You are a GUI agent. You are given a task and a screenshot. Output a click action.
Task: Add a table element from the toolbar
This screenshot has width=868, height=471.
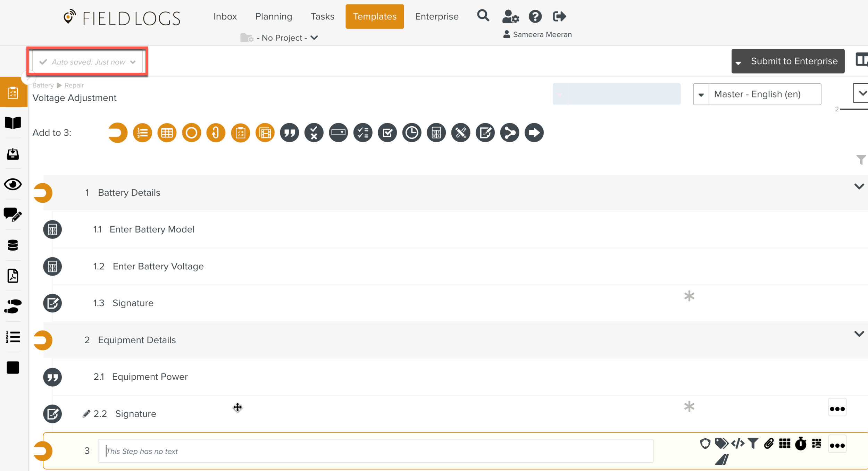(x=167, y=133)
